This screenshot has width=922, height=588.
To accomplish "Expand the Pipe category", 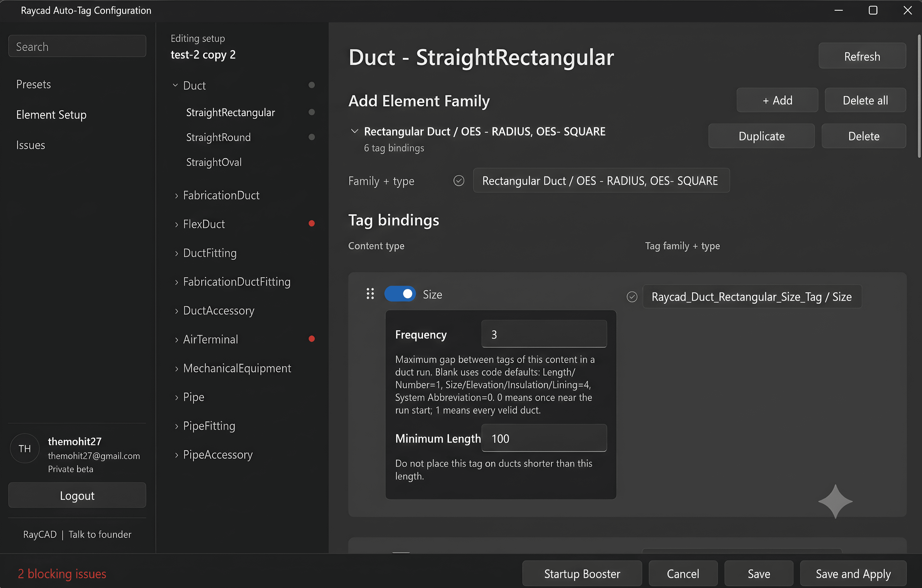I will pyautogui.click(x=176, y=397).
